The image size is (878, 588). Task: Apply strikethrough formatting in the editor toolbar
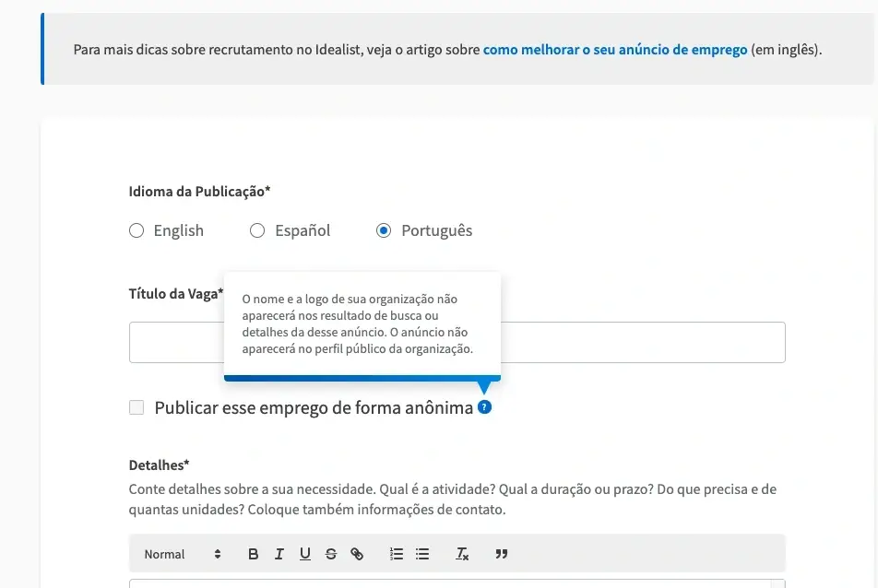point(331,554)
